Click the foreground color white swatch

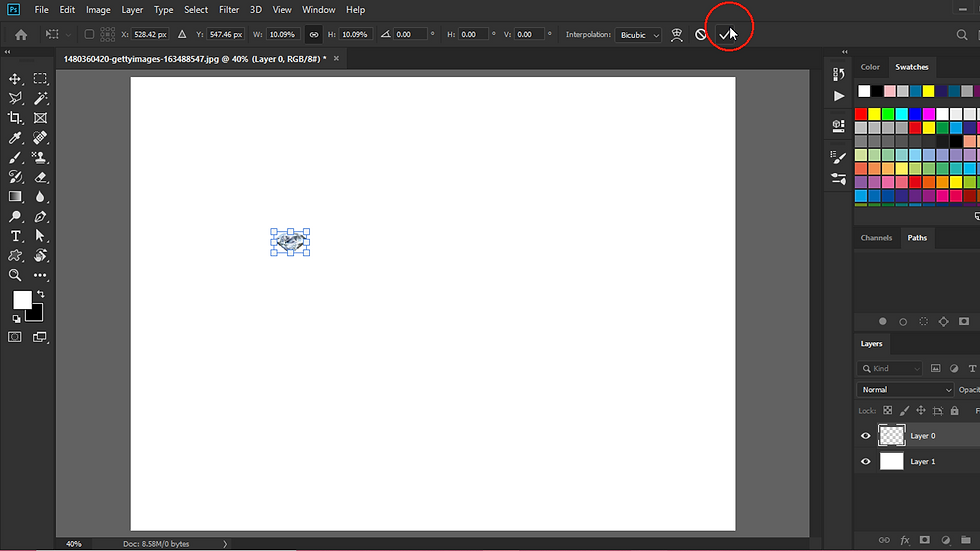[22, 300]
